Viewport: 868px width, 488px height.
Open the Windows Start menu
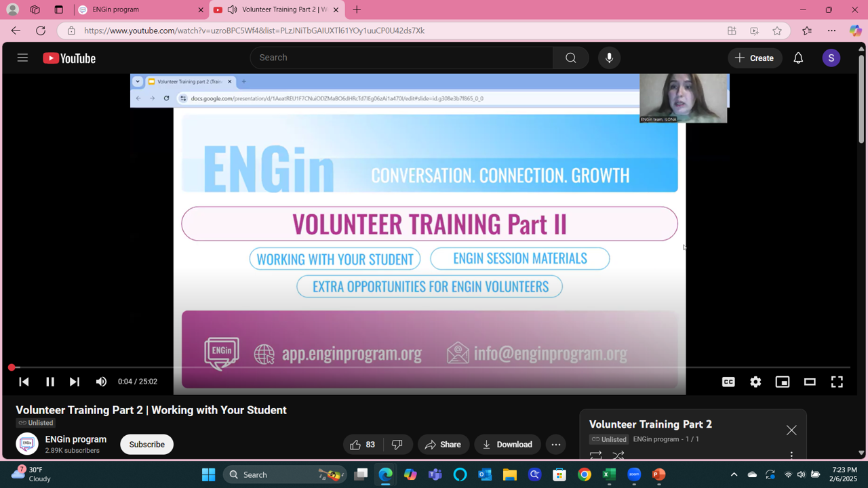(208, 474)
